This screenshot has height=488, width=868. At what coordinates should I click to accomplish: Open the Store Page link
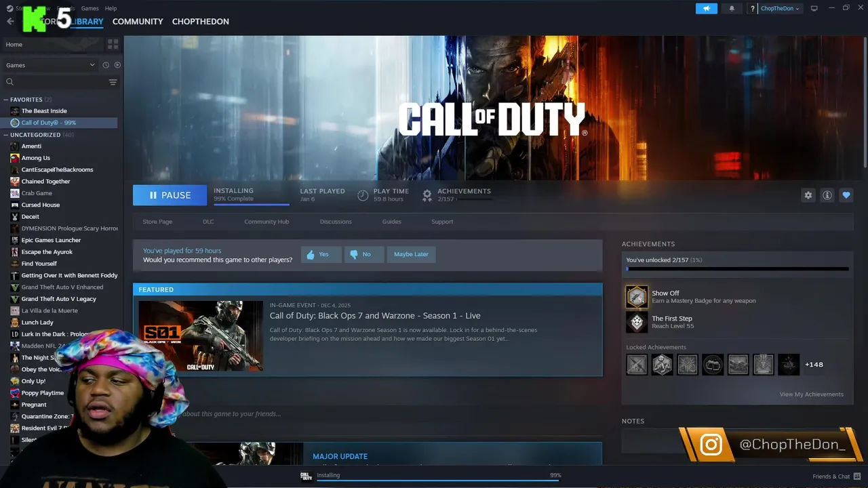[157, 222]
